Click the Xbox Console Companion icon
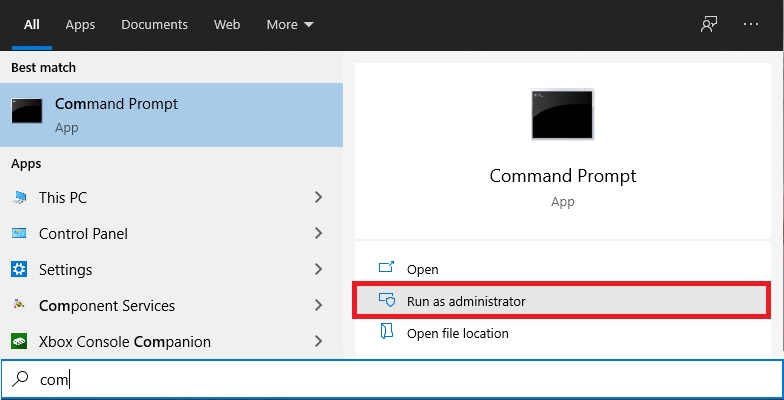 pos(19,342)
